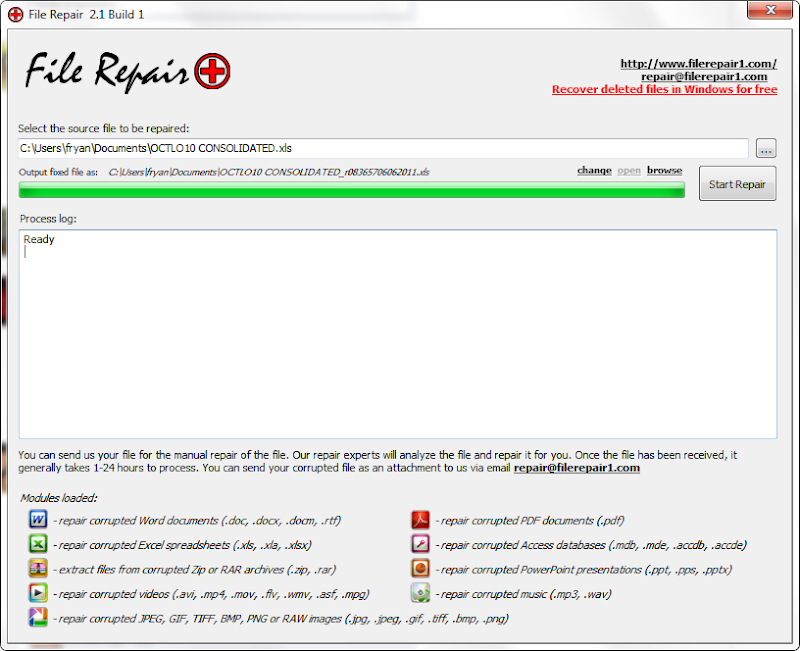
Task: Click 'repair corrupted music' text
Action: [x=523, y=594]
